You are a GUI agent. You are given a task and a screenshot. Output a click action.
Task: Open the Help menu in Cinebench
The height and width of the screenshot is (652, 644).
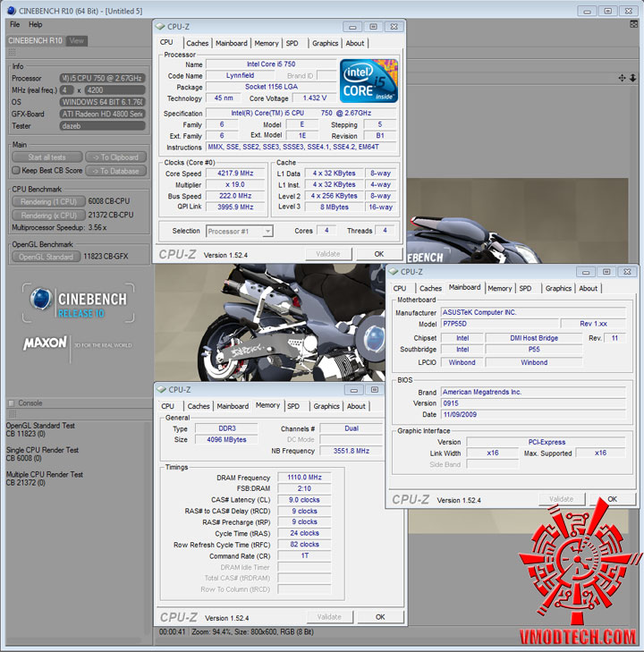pos(36,24)
